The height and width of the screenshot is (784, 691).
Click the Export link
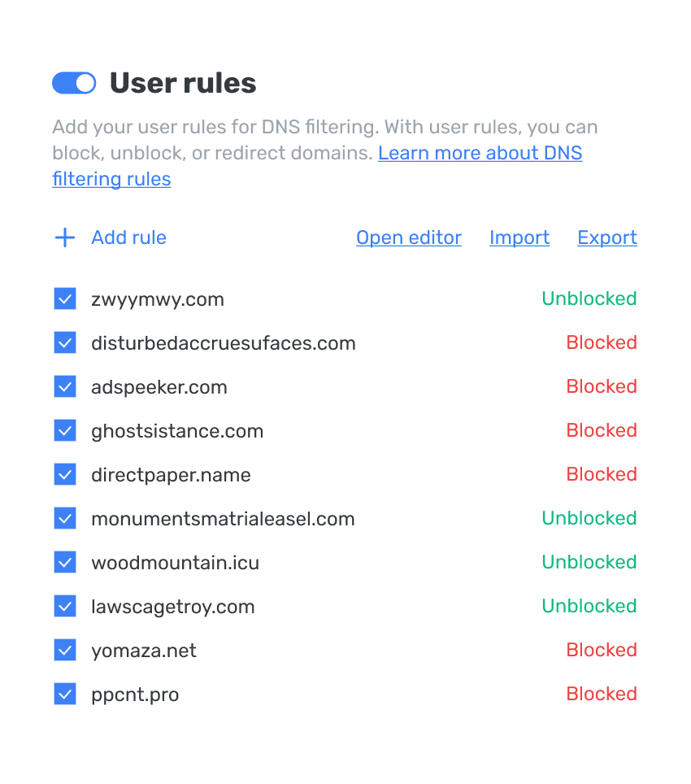pyautogui.click(x=607, y=237)
